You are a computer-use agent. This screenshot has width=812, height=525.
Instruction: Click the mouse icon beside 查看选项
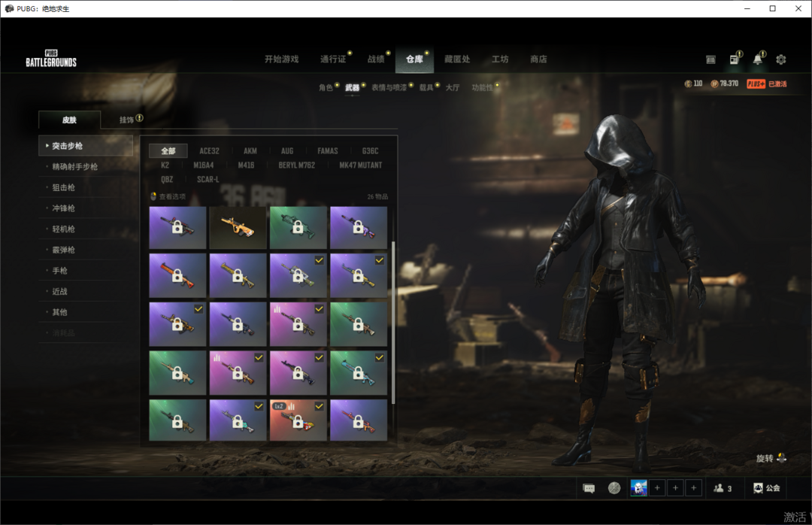click(x=153, y=196)
